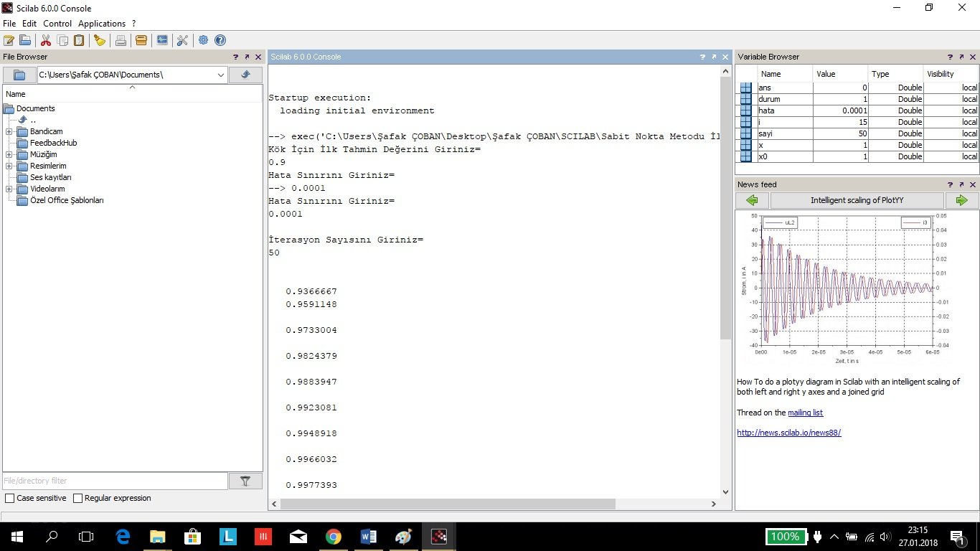This screenshot has height=551, width=980.
Task: Click the file filter funnel button
Action: [245, 481]
